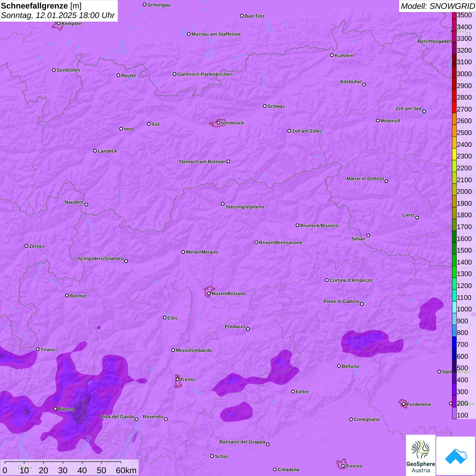Click the Cittadella label

coord(288,470)
